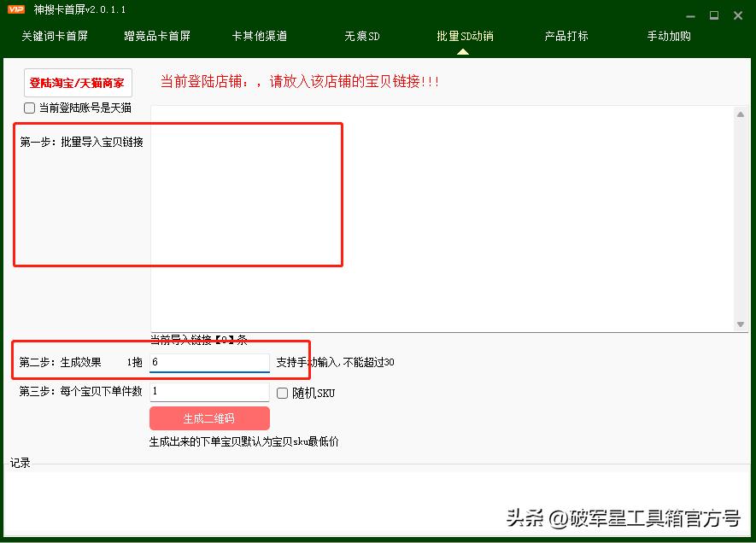Click the 登陆淘宝/天猫商家 button
The image size is (756, 543).
click(x=78, y=83)
